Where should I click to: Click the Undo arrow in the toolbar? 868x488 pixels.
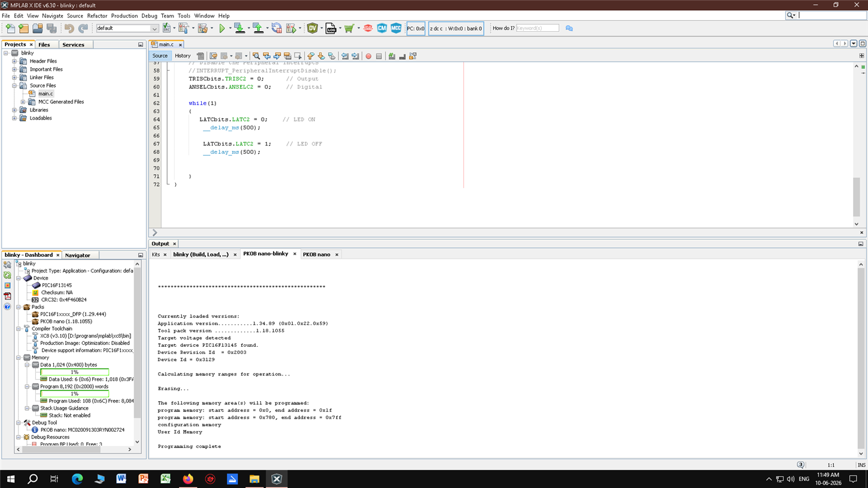69,28
